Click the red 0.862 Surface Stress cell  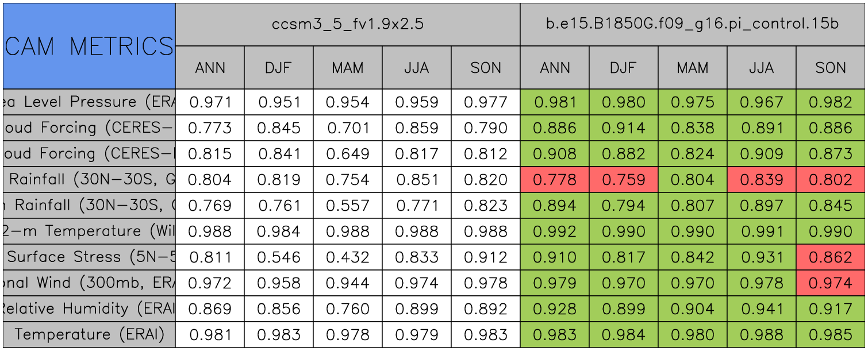(x=831, y=257)
